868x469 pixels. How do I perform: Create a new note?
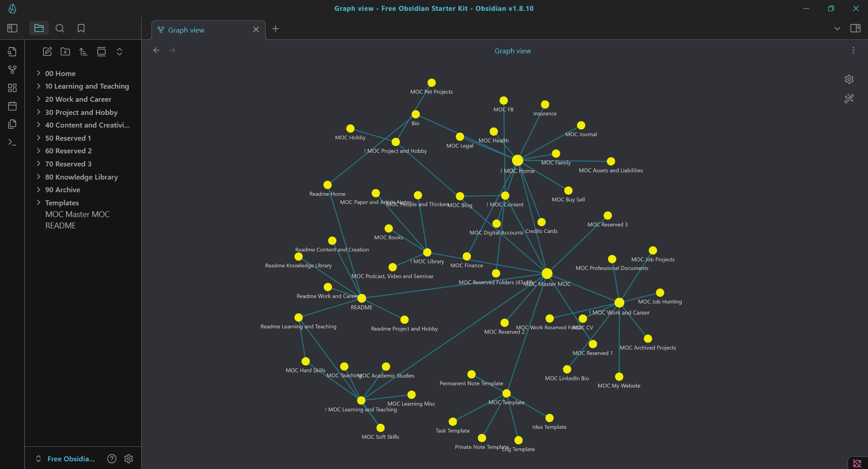tap(47, 52)
